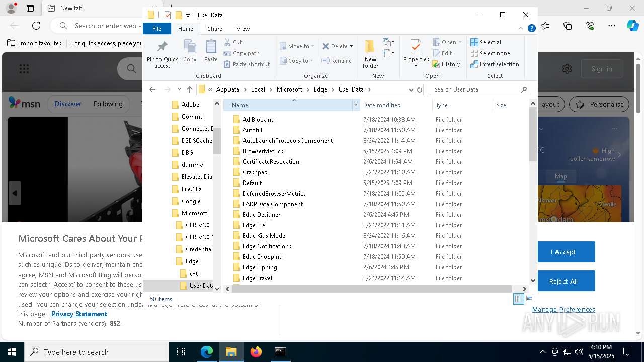Go back in Explorer navigation

pos(152,89)
